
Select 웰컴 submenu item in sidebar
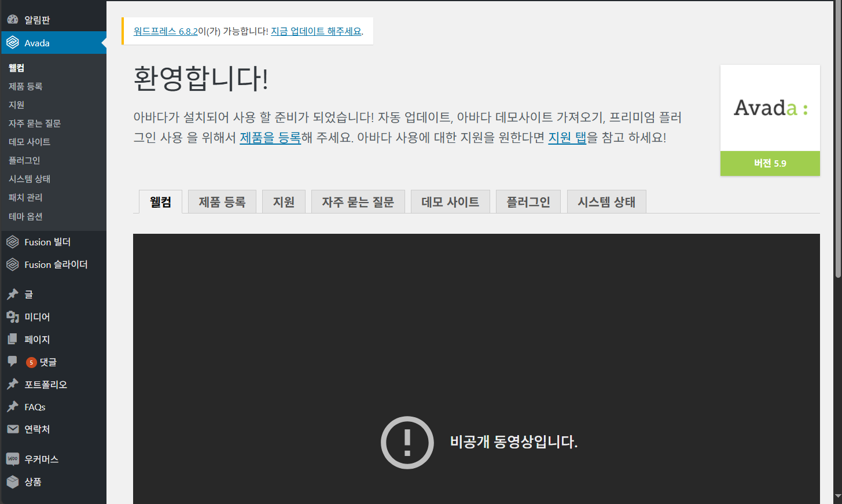tap(16, 68)
